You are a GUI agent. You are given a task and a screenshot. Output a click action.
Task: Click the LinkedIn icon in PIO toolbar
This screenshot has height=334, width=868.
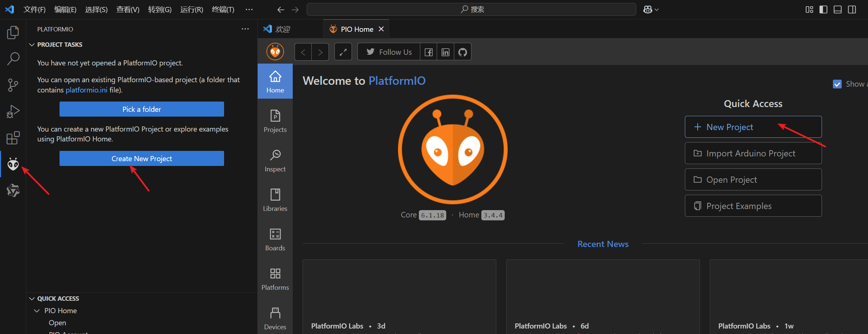point(445,52)
